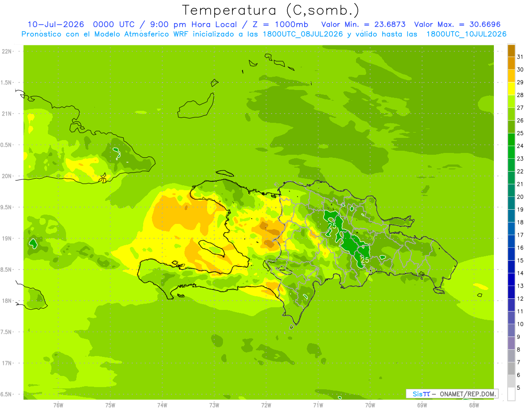Click the 21N latitude label
The image size is (532, 411).
point(7,114)
